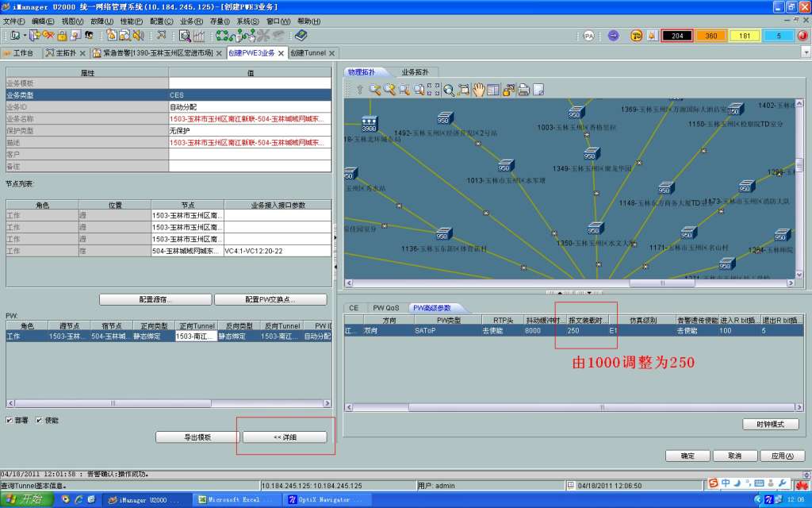Toggle the 使能 checkbox
This screenshot has width=812, height=508.
[x=40, y=420]
